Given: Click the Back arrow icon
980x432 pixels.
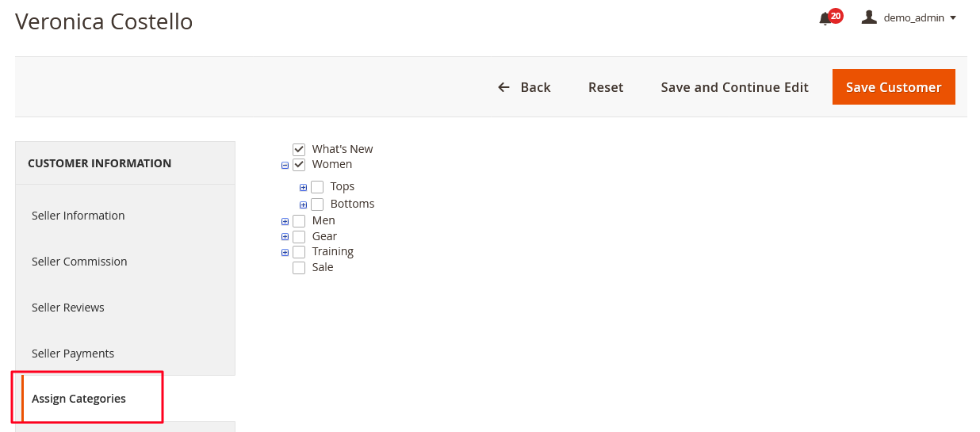Looking at the screenshot, I should tap(503, 87).
